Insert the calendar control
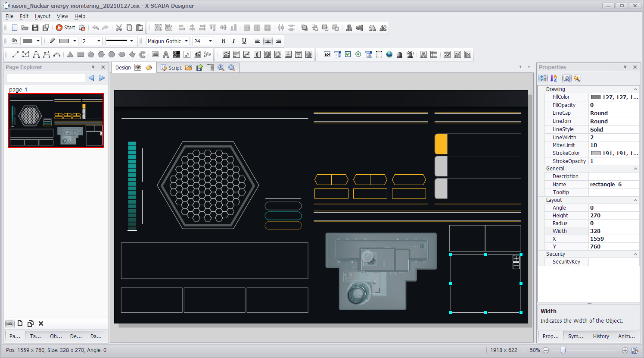Image resolution: width=644 pixels, height=358 pixels. 369,54
